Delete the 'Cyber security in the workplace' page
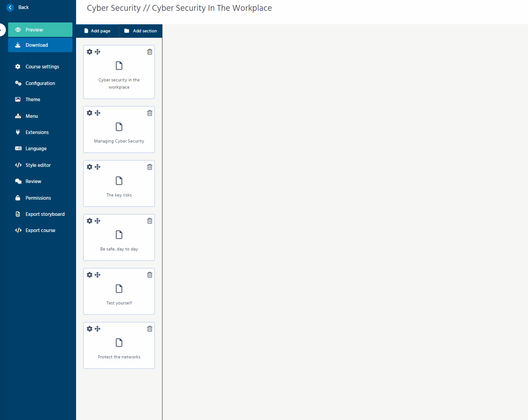 pos(150,52)
